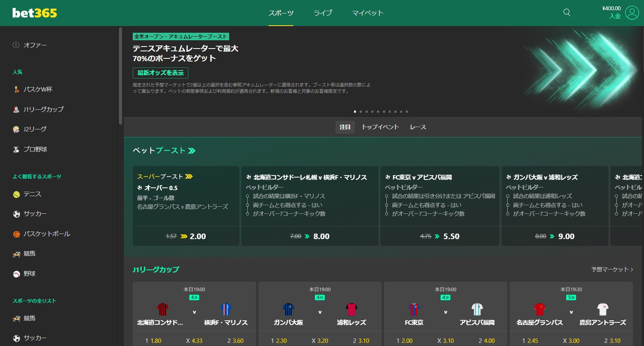Click the スーパーブースト card title
Screen dimensions: 644x346
tap(165, 176)
